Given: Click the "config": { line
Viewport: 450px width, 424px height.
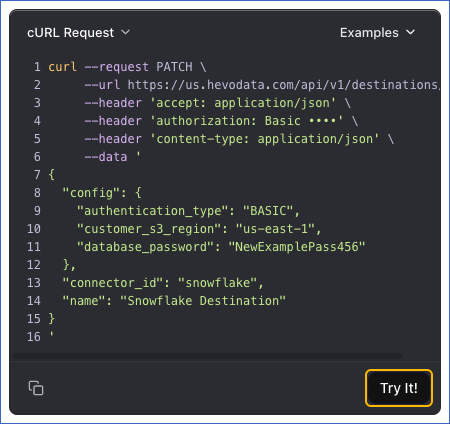Looking at the screenshot, I should 102,193.
